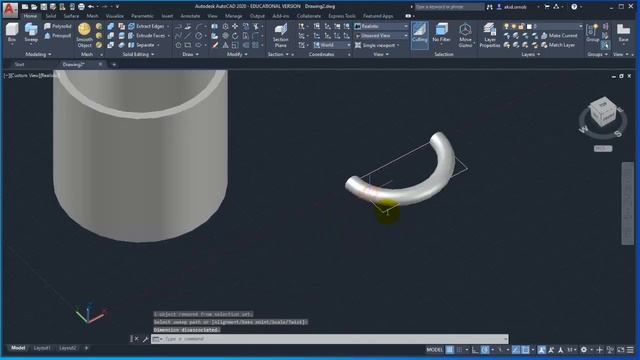The image size is (640, 360).
Task: Click the navigation bar on right edge
Action: 627,203
